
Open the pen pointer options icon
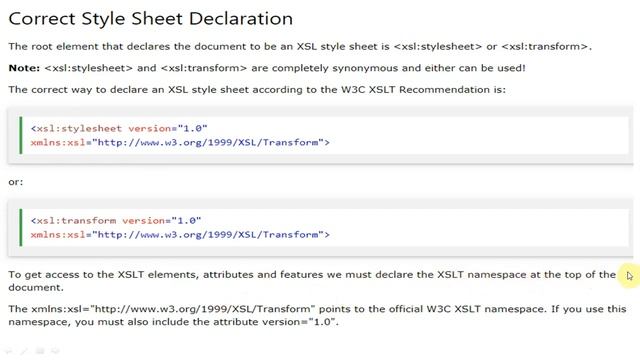pyautogui.click(x=24, y=351)
